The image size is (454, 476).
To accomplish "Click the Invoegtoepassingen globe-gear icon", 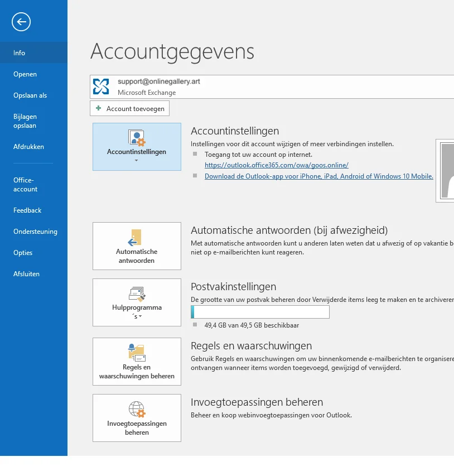I will tap(137, 409).
